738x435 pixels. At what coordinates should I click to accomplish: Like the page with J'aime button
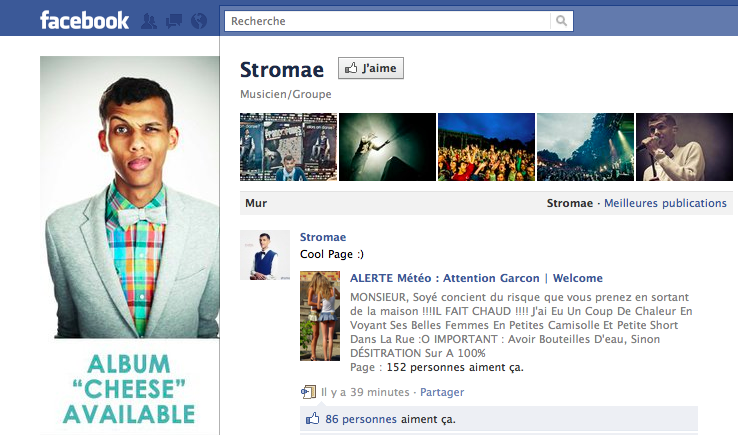point(371,68)
